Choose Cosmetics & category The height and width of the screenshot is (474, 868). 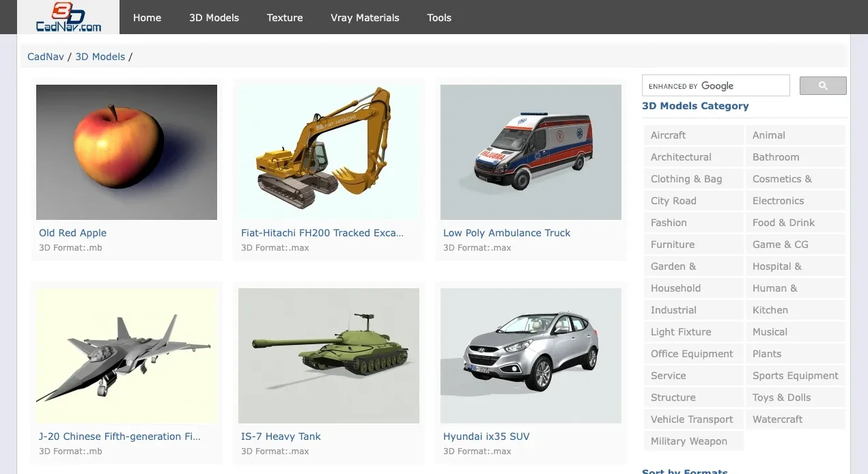(795, 179)
